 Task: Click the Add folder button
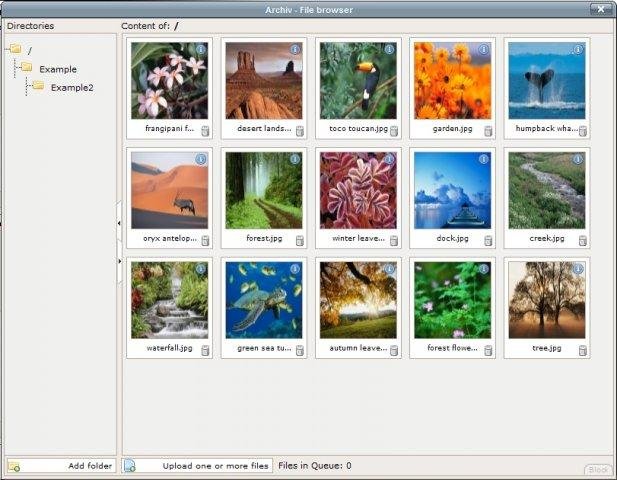point(61,466)
